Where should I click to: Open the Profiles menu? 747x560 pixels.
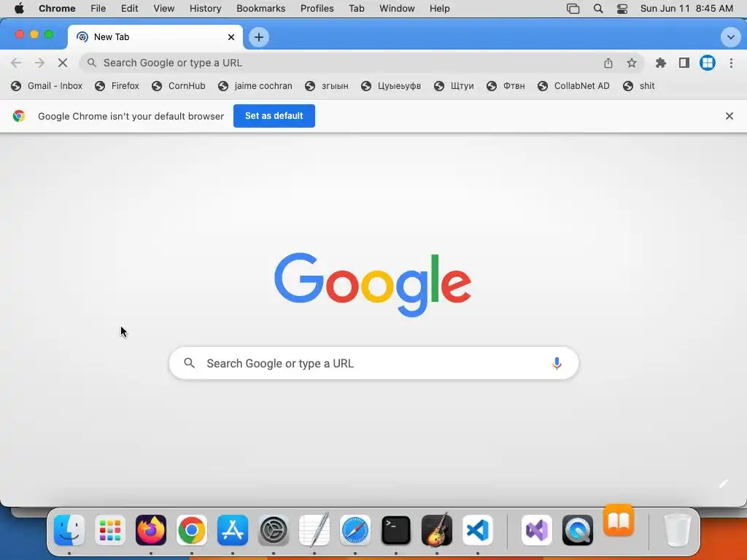tap(317, 9)
